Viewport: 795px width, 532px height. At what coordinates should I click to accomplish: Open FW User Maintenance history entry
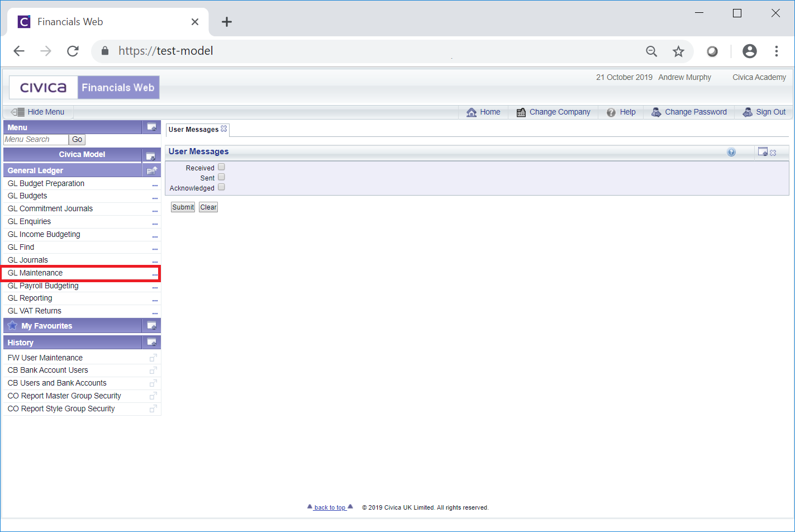45,358
